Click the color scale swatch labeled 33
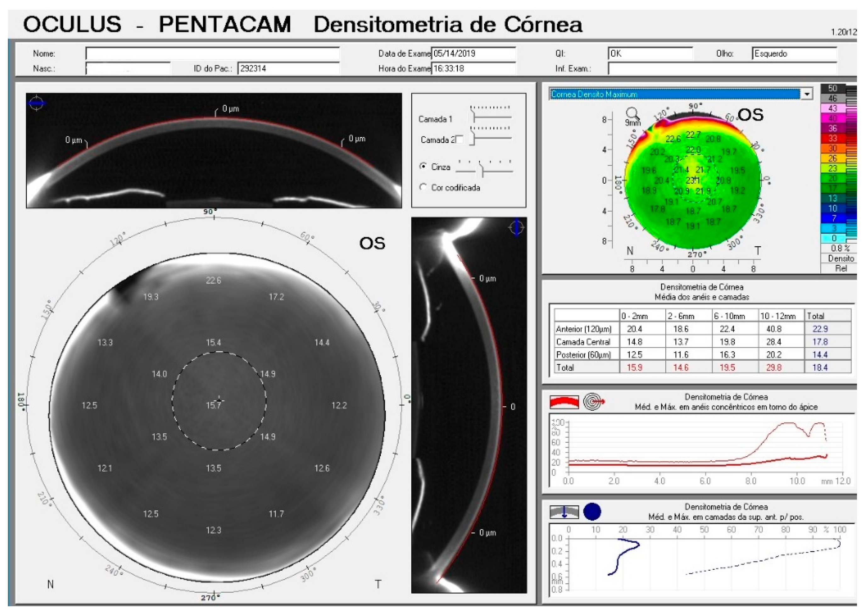This screenshot has width=868, height=616. pos(832,139)
